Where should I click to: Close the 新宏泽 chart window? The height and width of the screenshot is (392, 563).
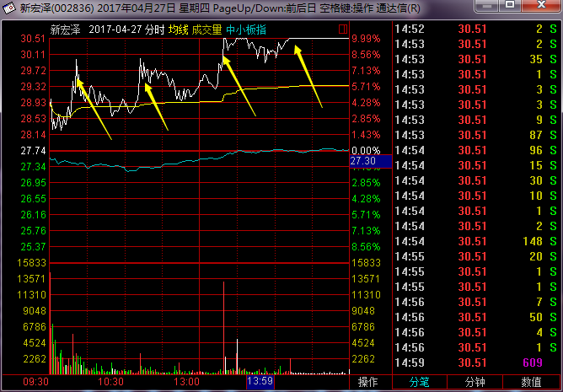541,5
